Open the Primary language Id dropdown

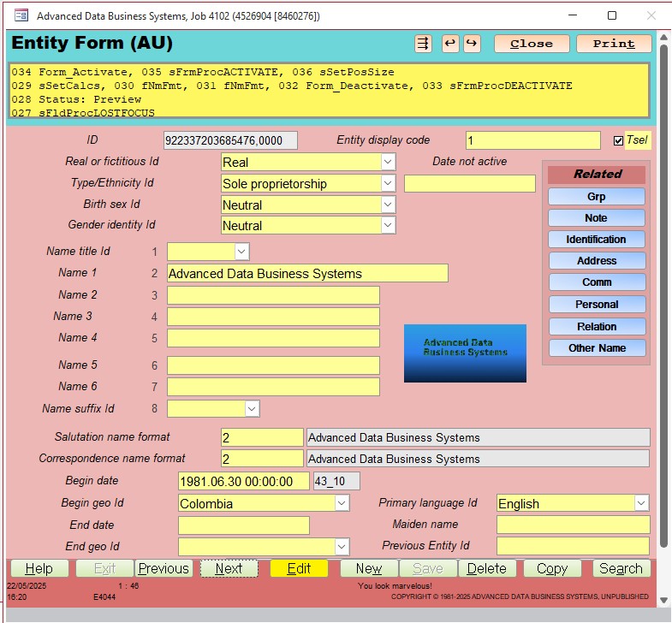tap(641, 503)
